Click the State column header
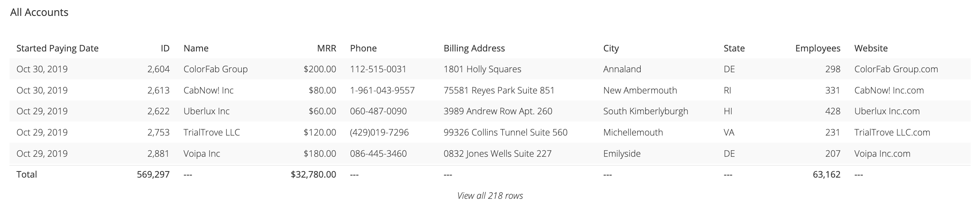Viewport: 980px width, 218px height. (x=734, y=48)
